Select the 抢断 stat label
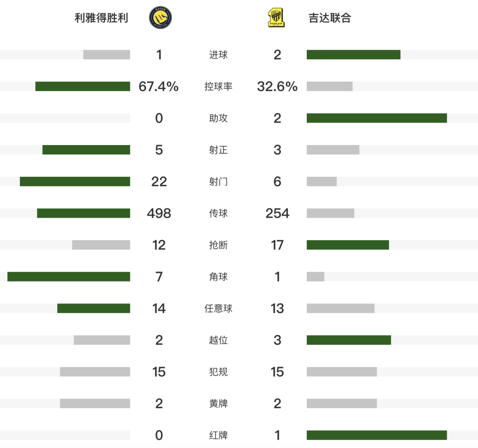Image resolution: width=478 pixels, height=448 pixels. point(218,245)
